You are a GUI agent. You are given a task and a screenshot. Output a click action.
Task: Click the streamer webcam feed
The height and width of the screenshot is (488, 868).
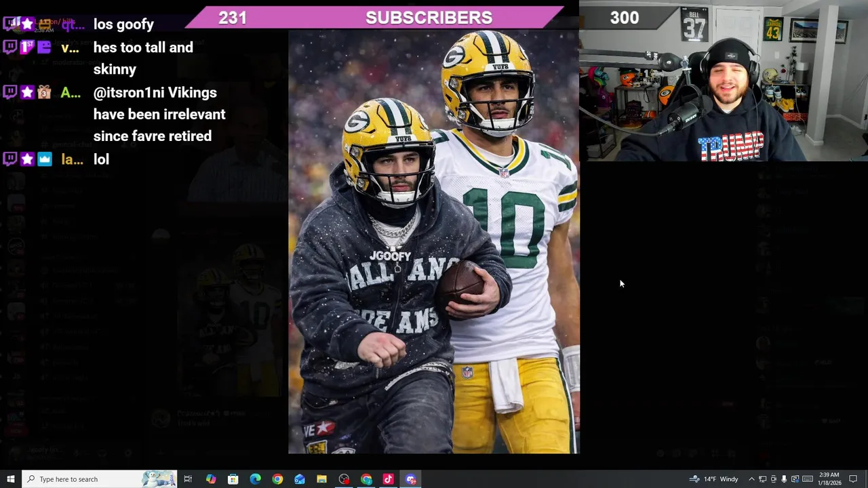click(x=724, y=81)
